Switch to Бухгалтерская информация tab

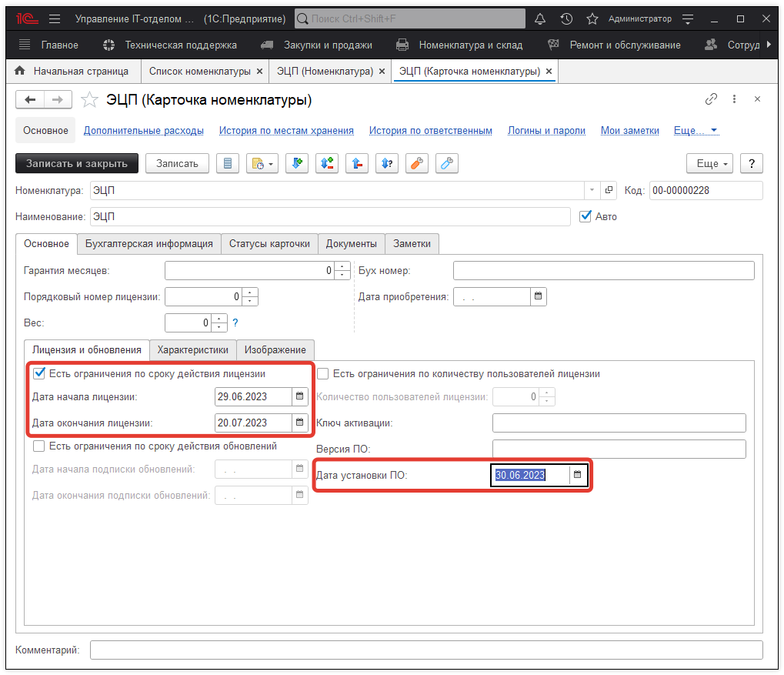149,243
